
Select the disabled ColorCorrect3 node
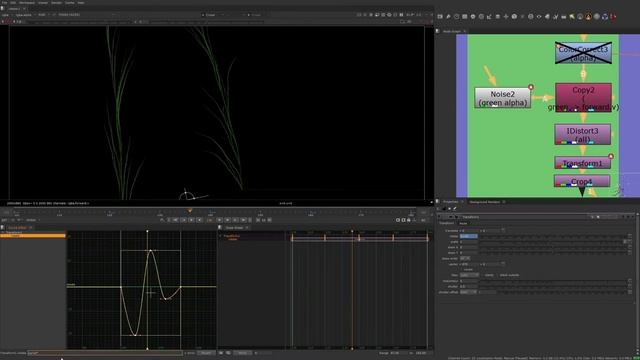click(x=583, y=53)
